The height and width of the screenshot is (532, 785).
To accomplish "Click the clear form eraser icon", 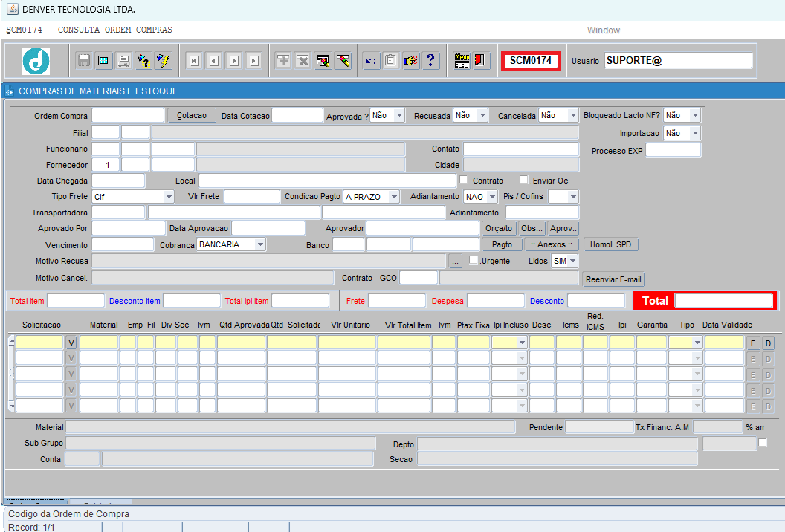I will (343, 61).
